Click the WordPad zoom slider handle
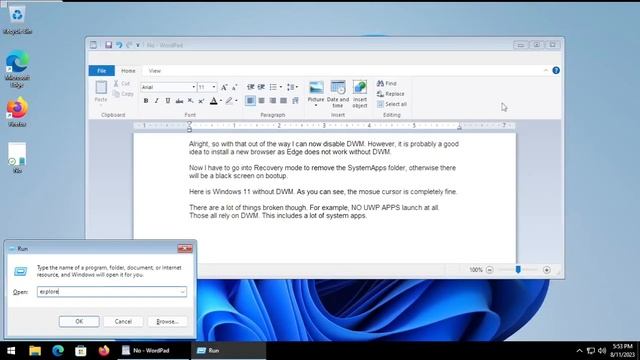This screenshot has height=360, width=640. click(x=518, y=270)
